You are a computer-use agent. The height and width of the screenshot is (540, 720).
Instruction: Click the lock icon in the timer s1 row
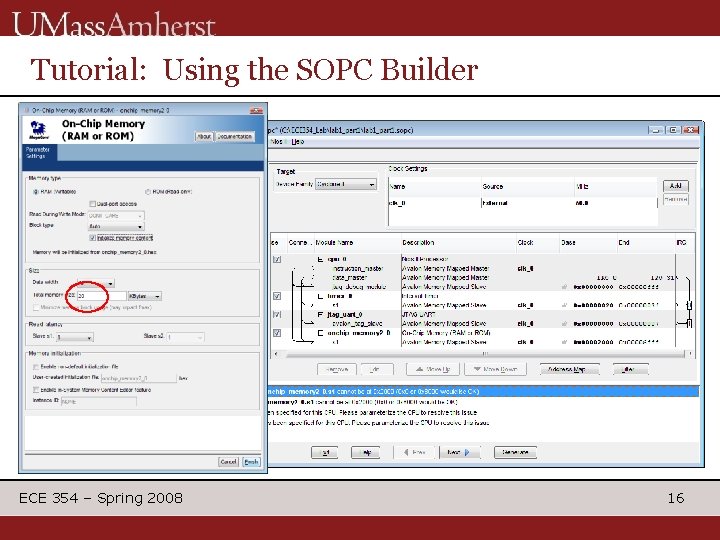tap(565, 305)
